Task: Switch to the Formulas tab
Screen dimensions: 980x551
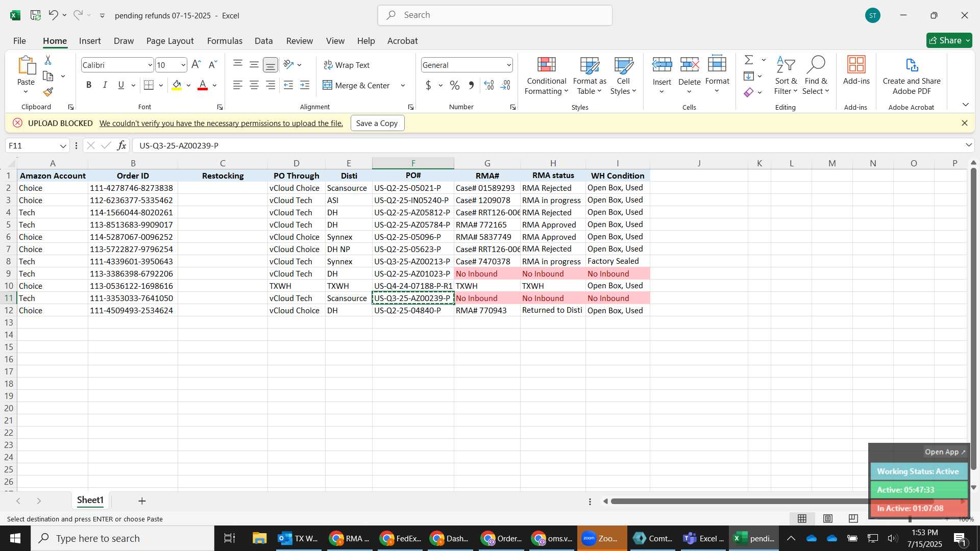Action: pyautogui.click(x=225, y=41)
